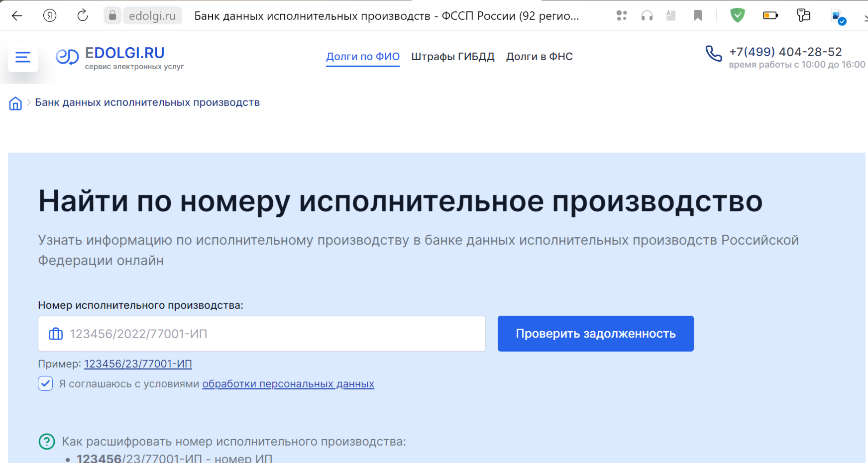The height and width of the screenshot is (463, 868).
Task: Open the hamburger site menu
Action: coord(23,57)
